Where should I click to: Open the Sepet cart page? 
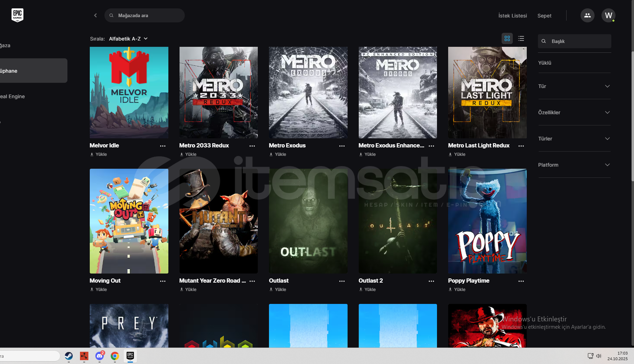(544, 16)
